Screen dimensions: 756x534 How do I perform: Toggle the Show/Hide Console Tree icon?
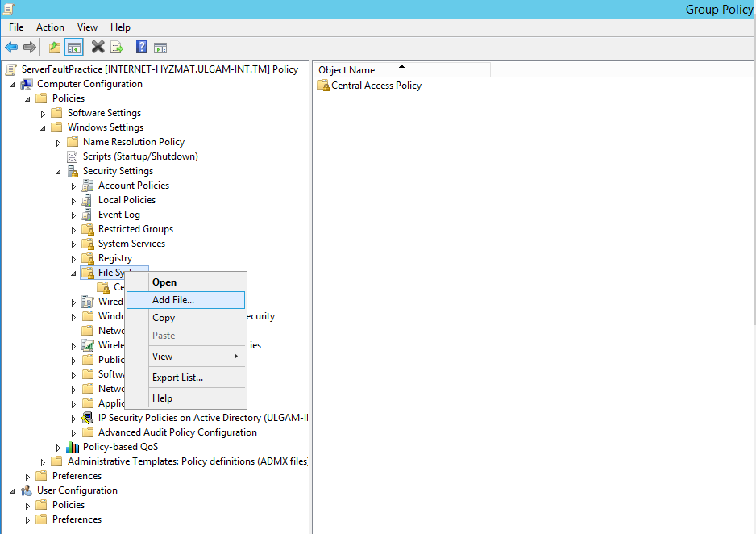tap(74, 48)
